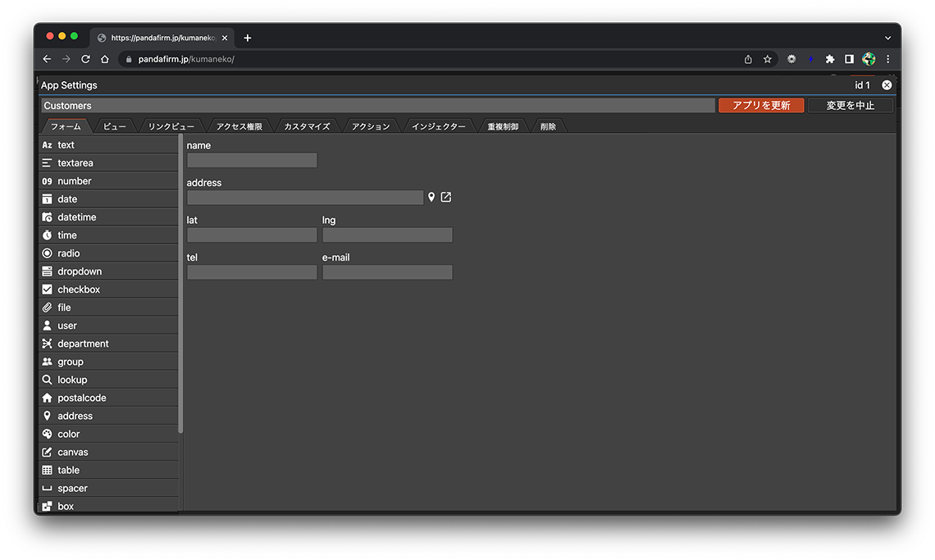The width and height of the screenshot is (935, 560).
Task: Select the file paperclip field type
Action: 48,307
